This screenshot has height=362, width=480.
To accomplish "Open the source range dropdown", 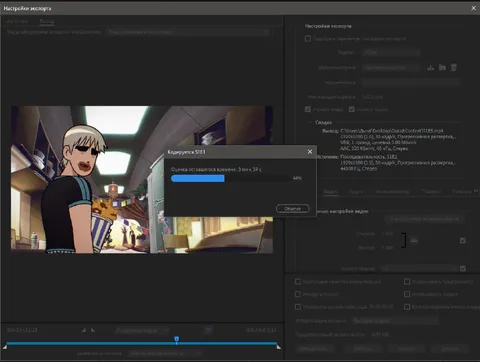I will tap(165, 353).
